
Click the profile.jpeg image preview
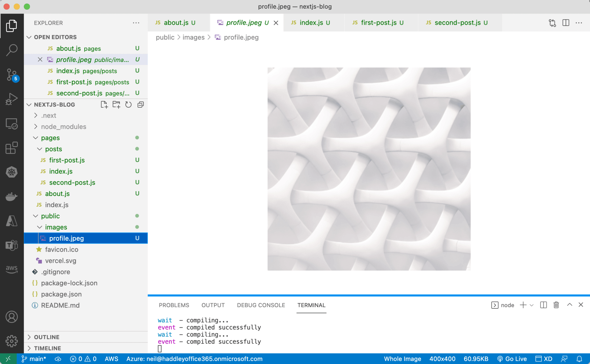[x=369, y=169]
